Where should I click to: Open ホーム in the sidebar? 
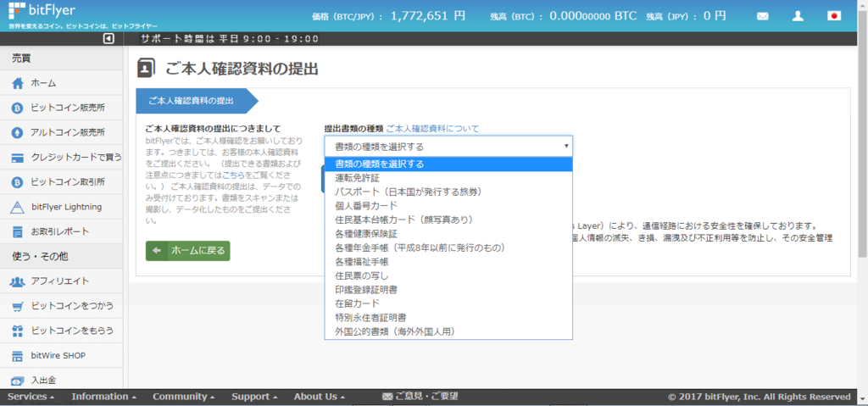pos(61,83)
